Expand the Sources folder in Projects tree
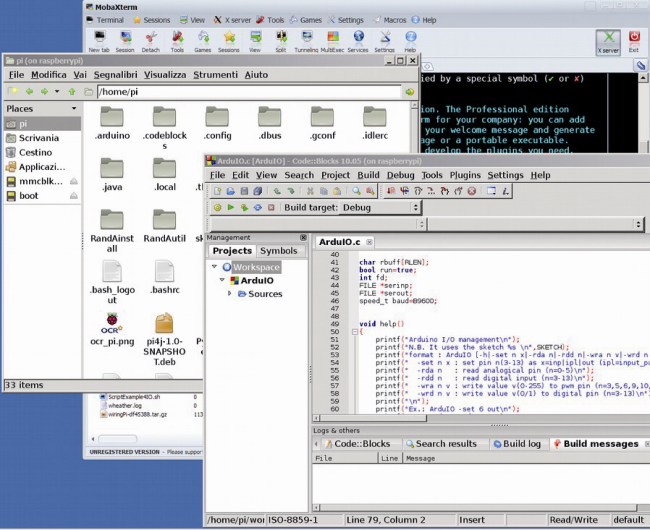This screenshot has width=650, height=530. point(230,293)
